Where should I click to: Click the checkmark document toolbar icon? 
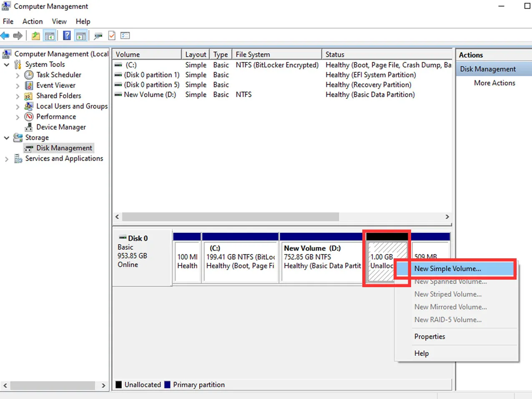pos(112,36)
